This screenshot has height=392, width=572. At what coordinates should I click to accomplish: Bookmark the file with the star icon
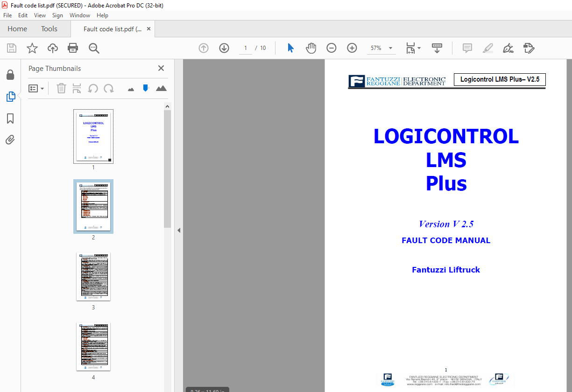coord(32,48)
